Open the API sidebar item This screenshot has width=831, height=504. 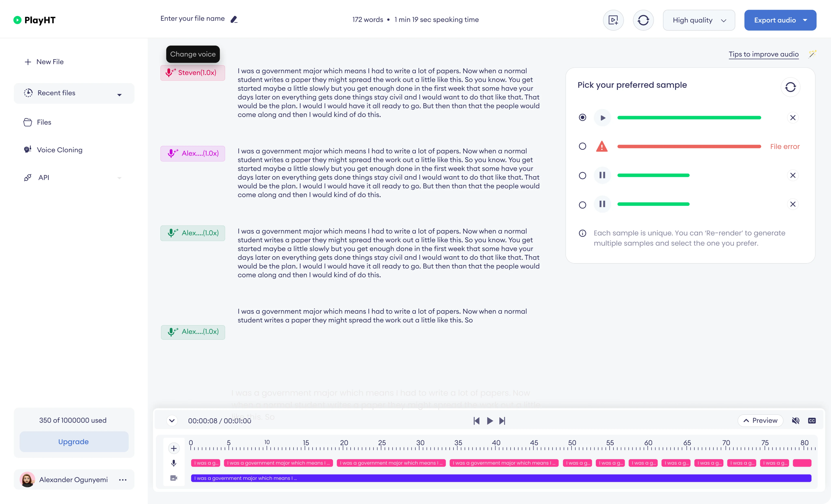tap(37, 178)
